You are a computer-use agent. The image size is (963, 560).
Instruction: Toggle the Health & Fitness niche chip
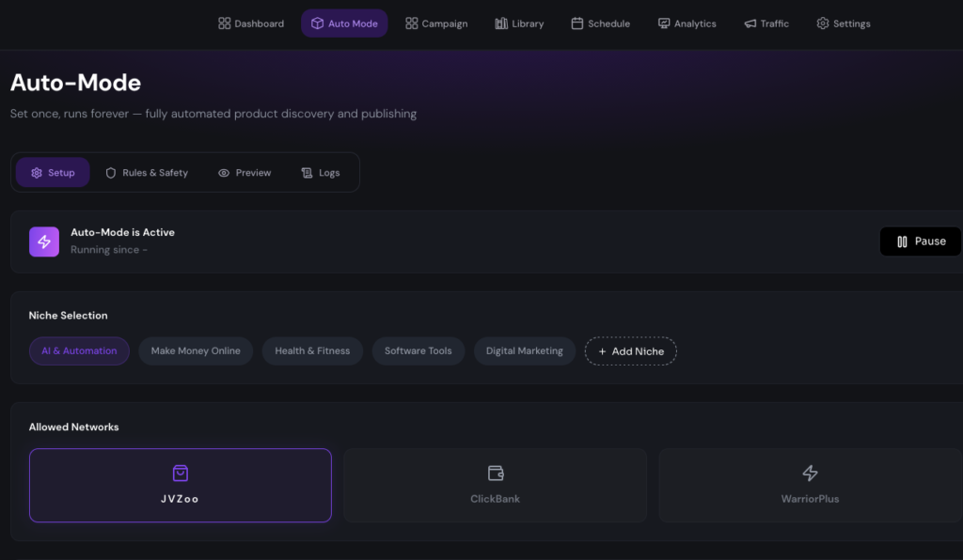(312, 350)
